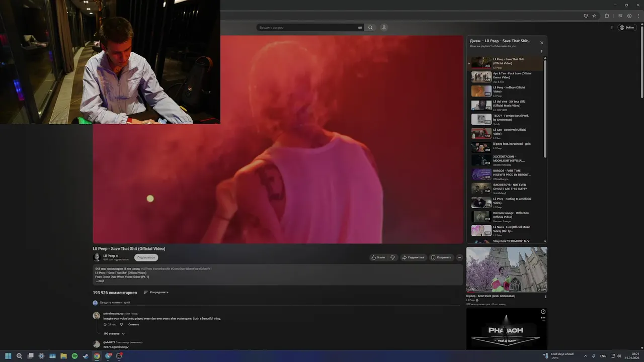The image size is (644, 362).
Task: Click the Введите комментарий input field
Action: click(279, 303)
